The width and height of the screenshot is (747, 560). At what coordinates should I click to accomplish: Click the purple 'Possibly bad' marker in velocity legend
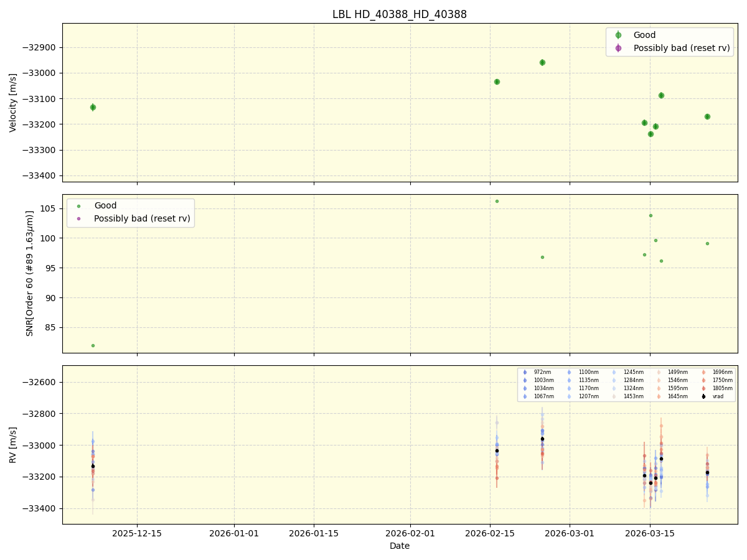(x=618, y=48)
